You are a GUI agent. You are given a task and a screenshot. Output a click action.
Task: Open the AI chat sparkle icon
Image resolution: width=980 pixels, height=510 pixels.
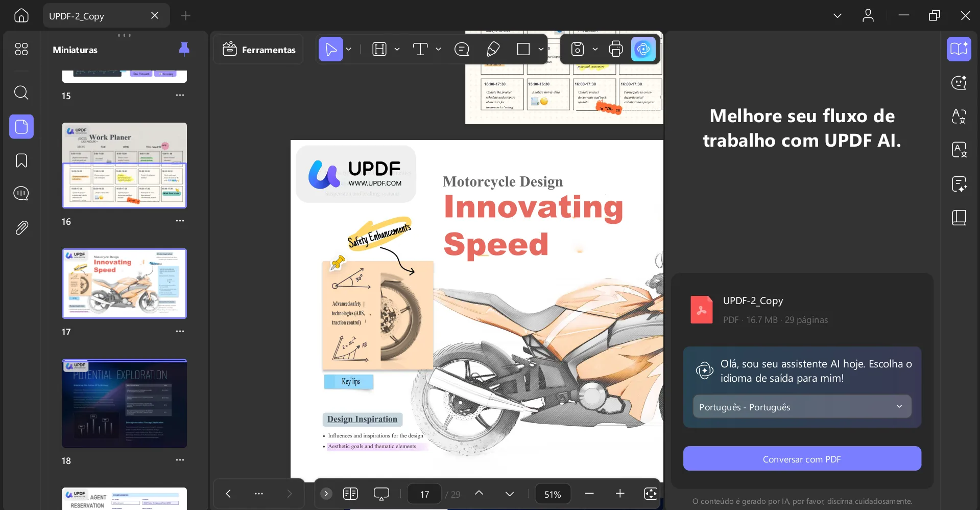click(x=959, y=83)
